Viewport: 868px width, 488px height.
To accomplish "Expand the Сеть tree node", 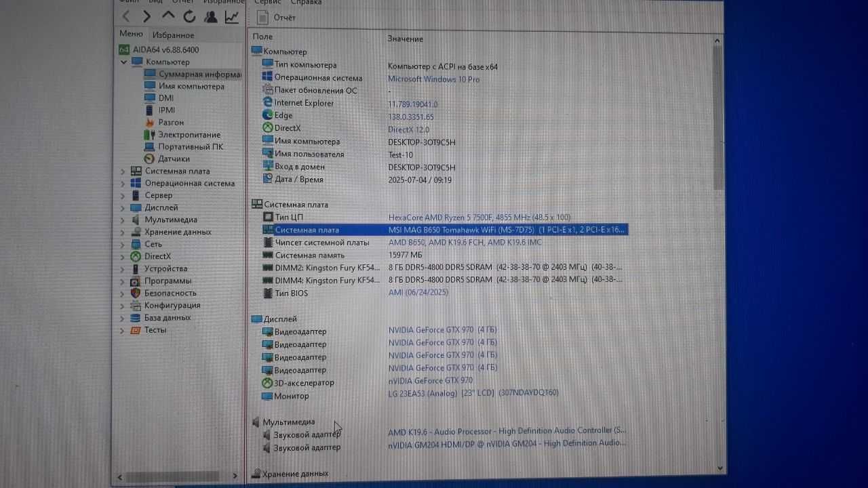I will [123, 245].
